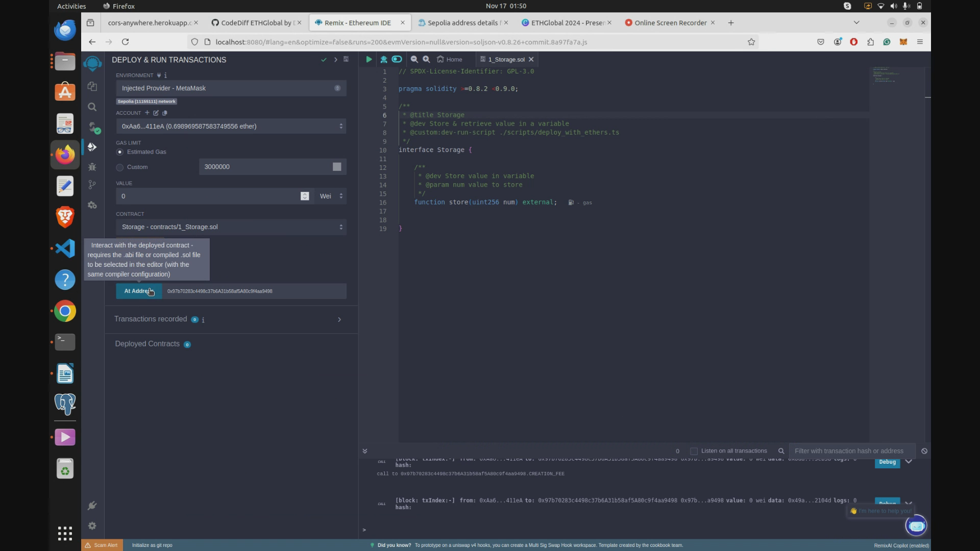Open Firefox extensions puzzle icon
The height and width of the screenshot is (551, 980).
(x=870, y=42)
